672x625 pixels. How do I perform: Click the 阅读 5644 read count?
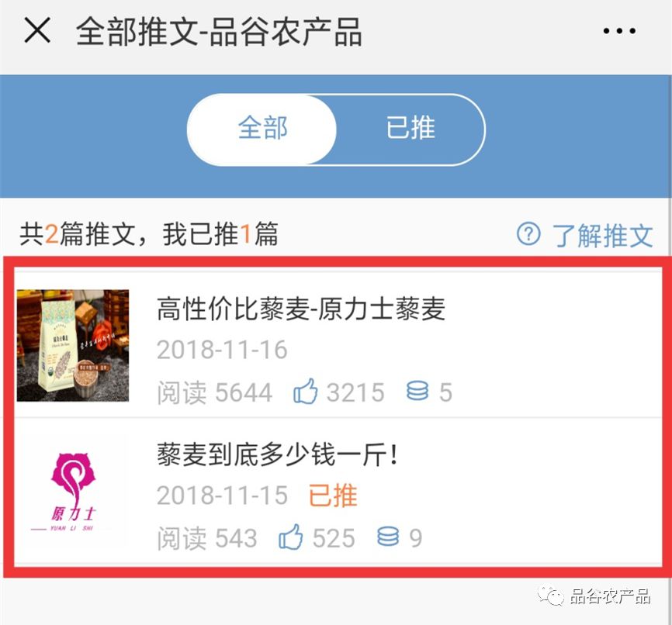[214, 392]
